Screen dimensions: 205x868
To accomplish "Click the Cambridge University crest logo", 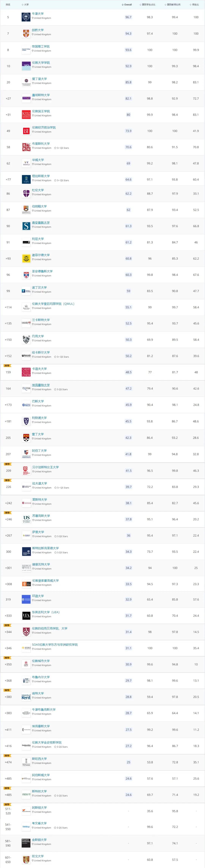I will pos(26,34).
